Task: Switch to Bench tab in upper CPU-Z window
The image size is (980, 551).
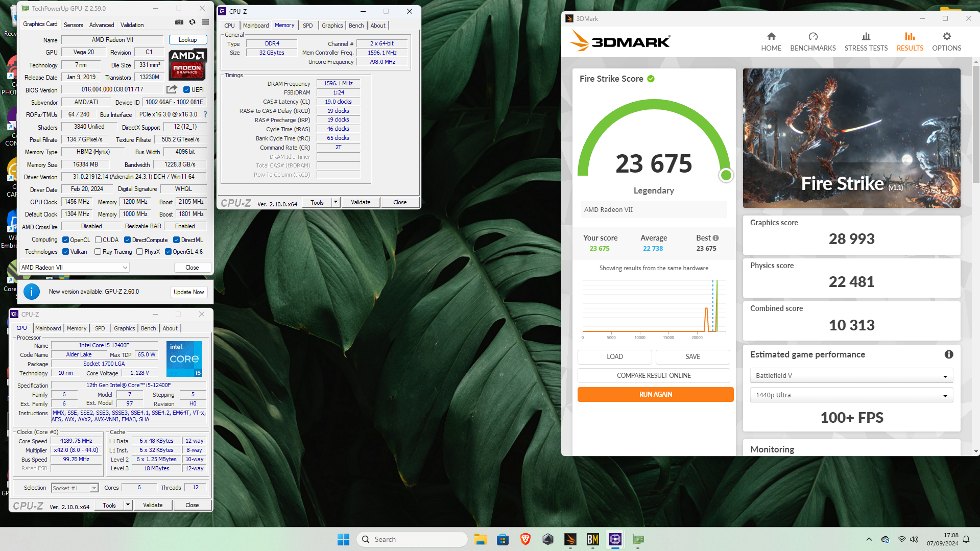Action: [x=356, y=26]
